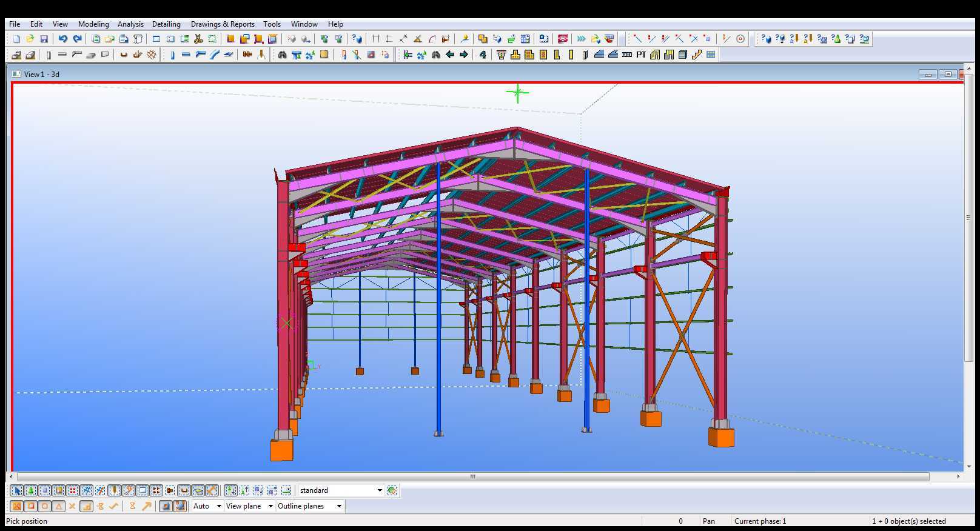
Task: Click the green right arrow icon
Action: click(464, 55)
